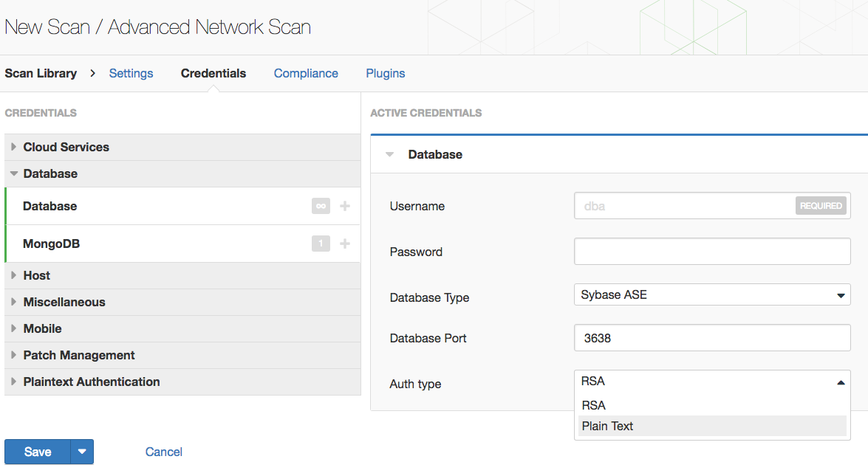The width and height of the screenshot is (868, 476).
Task: Choose Plain Text authentication option
Action: [x=712, y=427]
